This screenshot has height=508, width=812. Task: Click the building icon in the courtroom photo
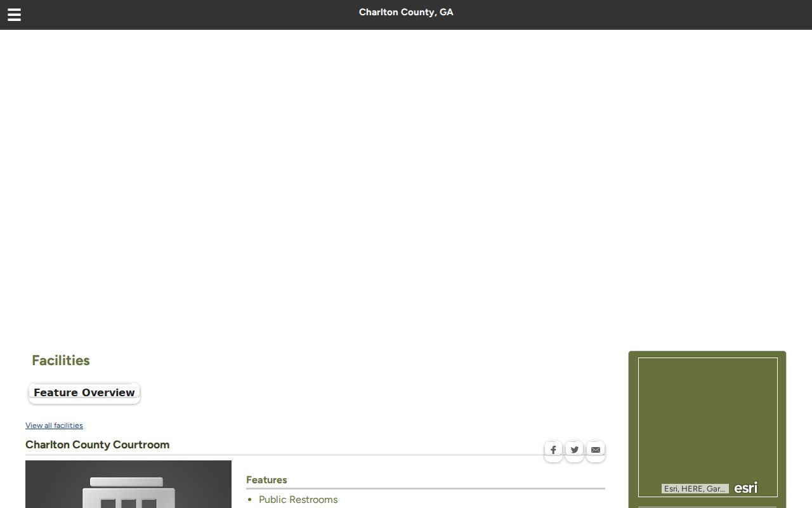tap(129, 492)
